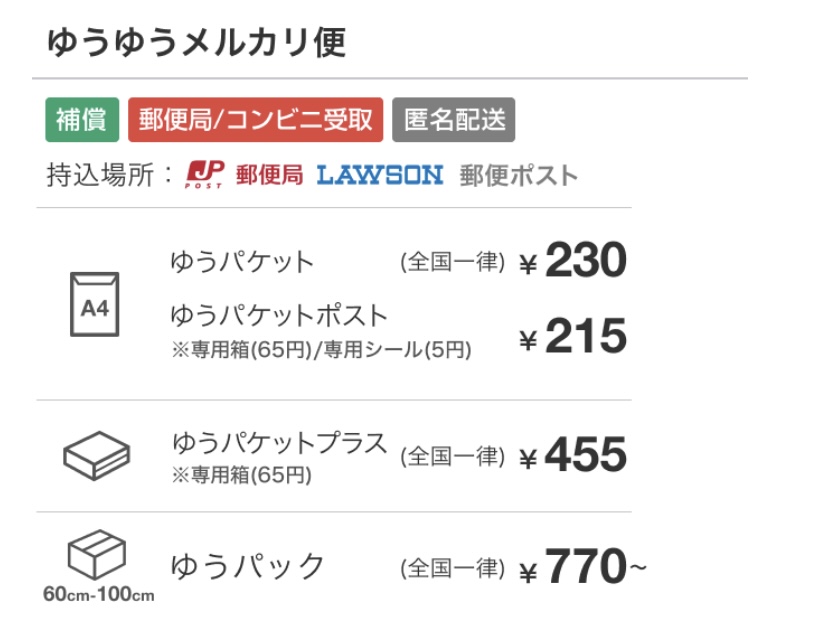The image size is (828, 644).
Task: Click the cardboard box ゆうパック icon
Action: (x=96, y=553)
